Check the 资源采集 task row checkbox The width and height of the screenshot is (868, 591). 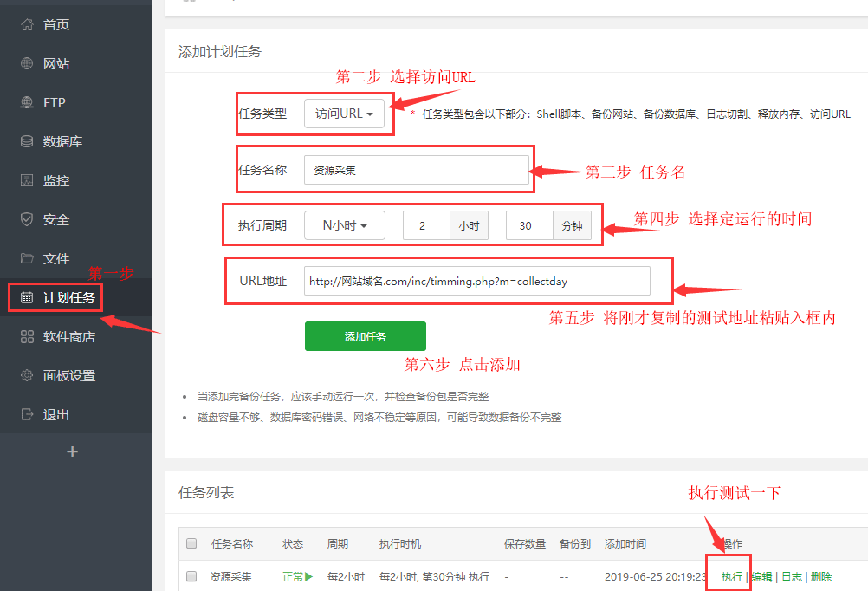[x=191, y=576]
